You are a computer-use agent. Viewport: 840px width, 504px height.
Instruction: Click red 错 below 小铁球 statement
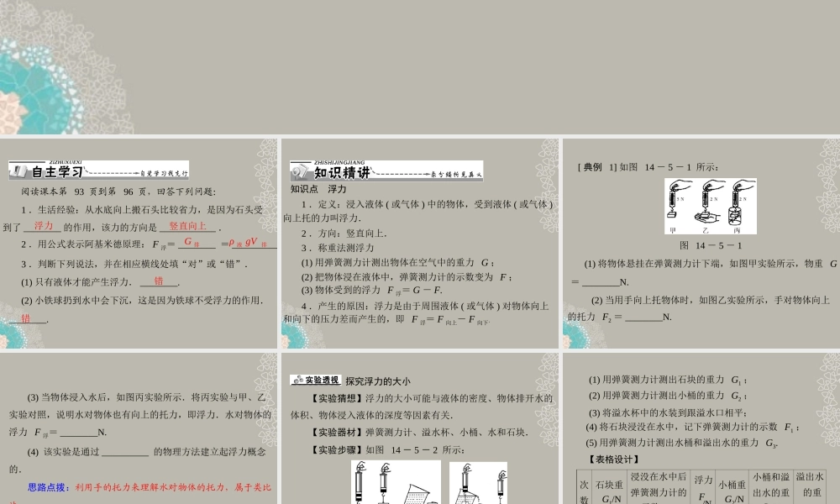26,318
